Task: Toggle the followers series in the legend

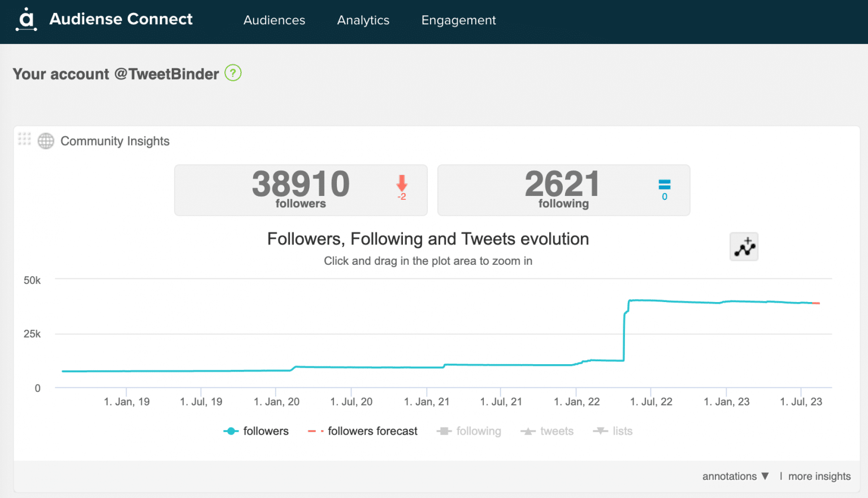Action: click(x=266, y=431)
